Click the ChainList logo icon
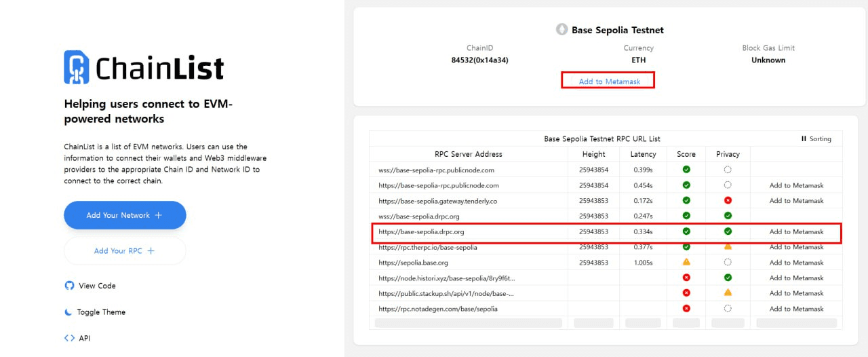 (x=77, y=67)
